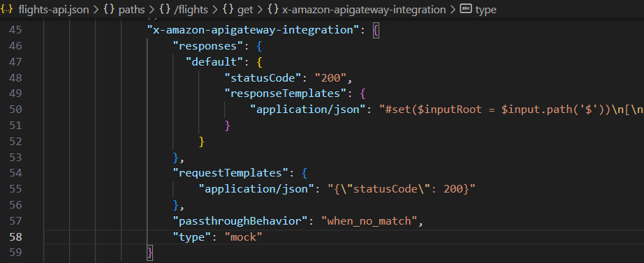Click the braces icon before paths breadcrumb
Screen dimensions: 644x263
point(109,10)
